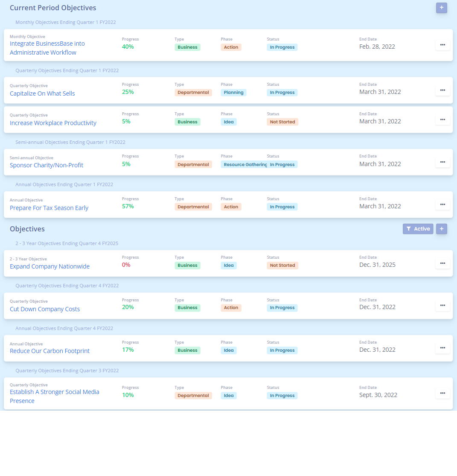Open options menu for Integrate BusinessBase objective
The width and height of the screenshot is (457, 476).
442,45
